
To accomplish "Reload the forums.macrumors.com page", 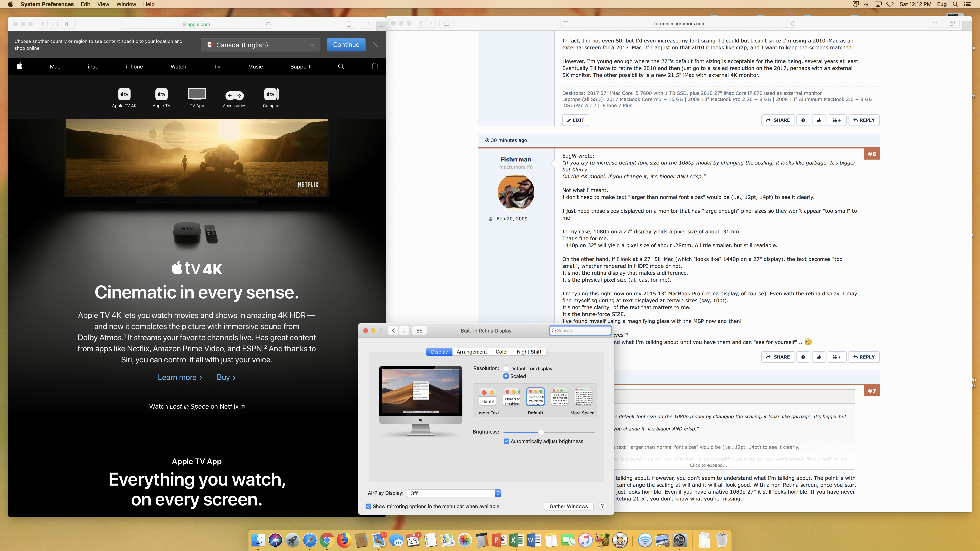I will tap(793, 23).
